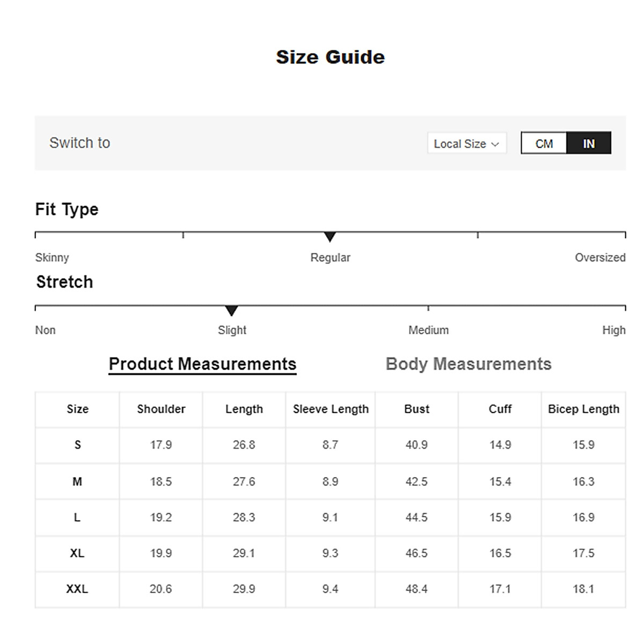The height and width of the screenshot is (644, 644).
Task: Click the Skinny fit label
Action: click(52, 258)
